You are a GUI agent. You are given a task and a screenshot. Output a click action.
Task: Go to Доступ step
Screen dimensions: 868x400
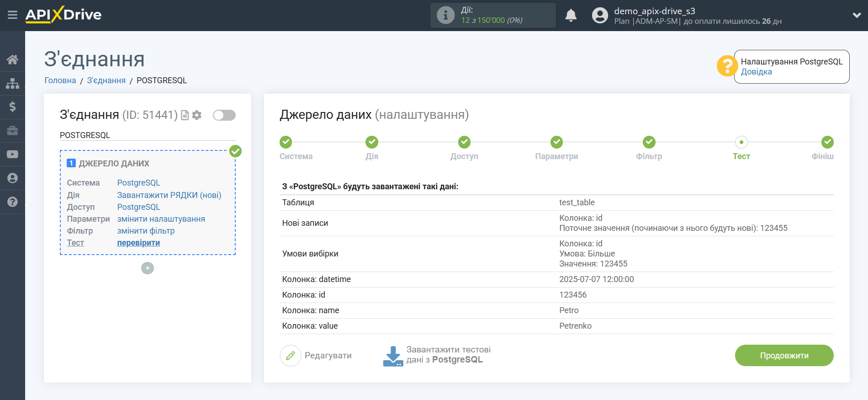[x=464, y=142]
